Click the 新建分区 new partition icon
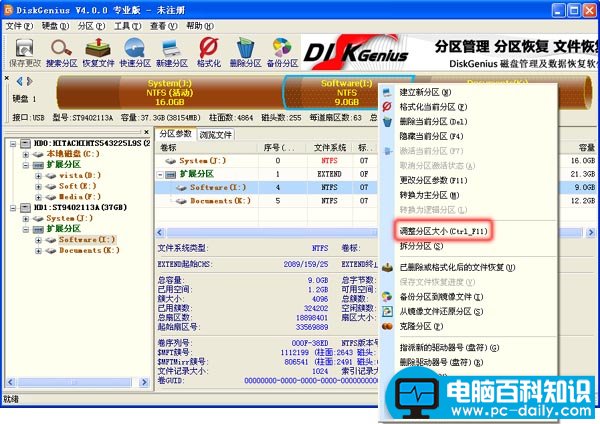 click(171, 53)
